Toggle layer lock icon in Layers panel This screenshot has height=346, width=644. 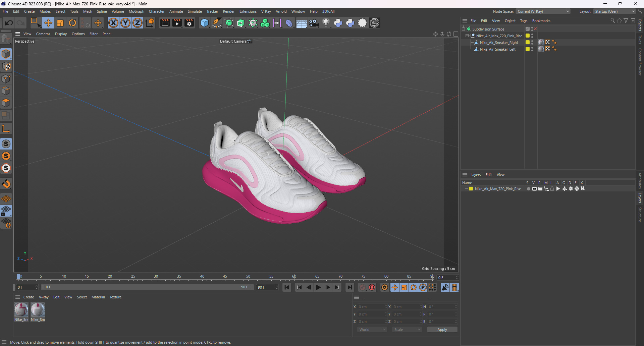[552, 189]
